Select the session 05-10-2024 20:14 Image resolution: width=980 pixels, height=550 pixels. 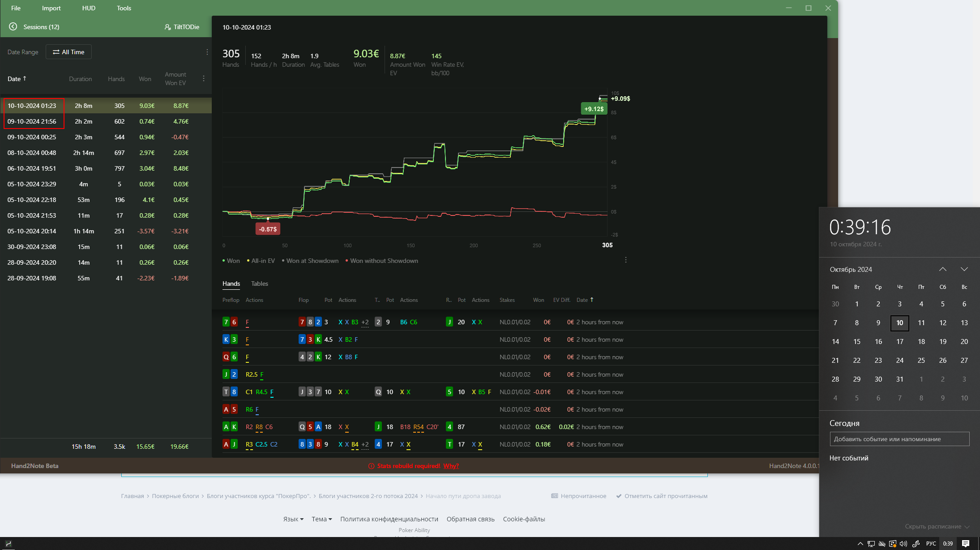106,231
